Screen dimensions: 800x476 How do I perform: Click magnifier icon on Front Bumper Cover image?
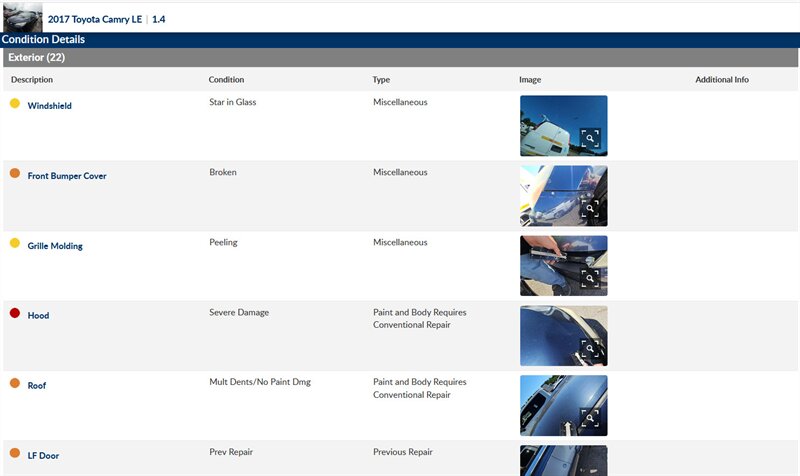590,209
